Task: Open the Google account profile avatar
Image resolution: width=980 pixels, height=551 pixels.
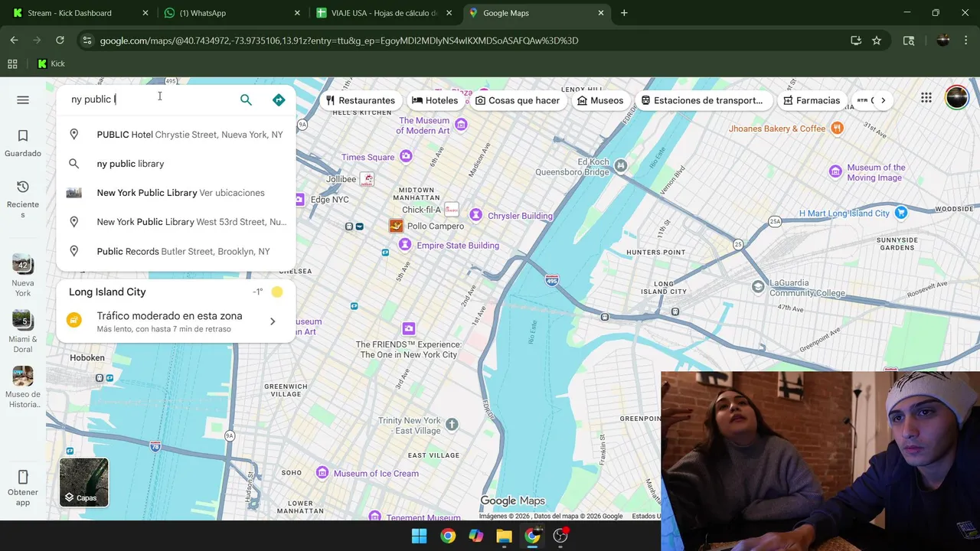Action: pos(956,98)
